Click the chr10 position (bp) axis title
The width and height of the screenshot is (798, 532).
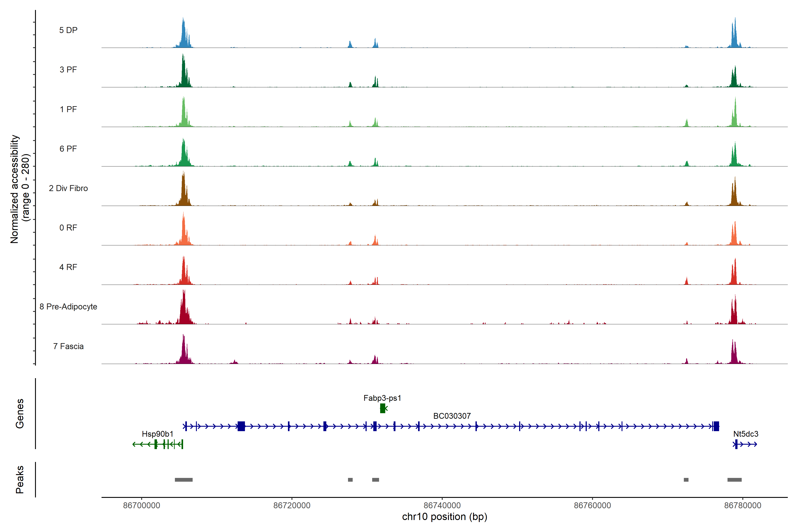[x=444, y=517]
